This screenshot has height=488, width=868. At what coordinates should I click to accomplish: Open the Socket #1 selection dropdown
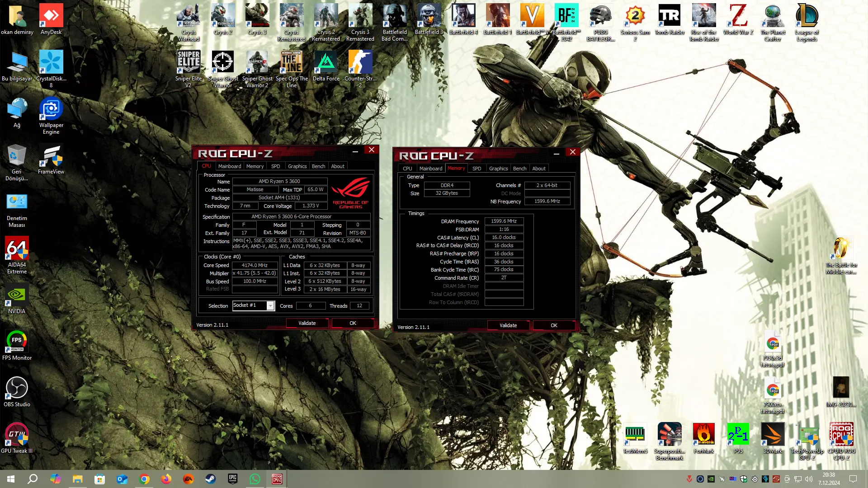(x=254, y=306)
